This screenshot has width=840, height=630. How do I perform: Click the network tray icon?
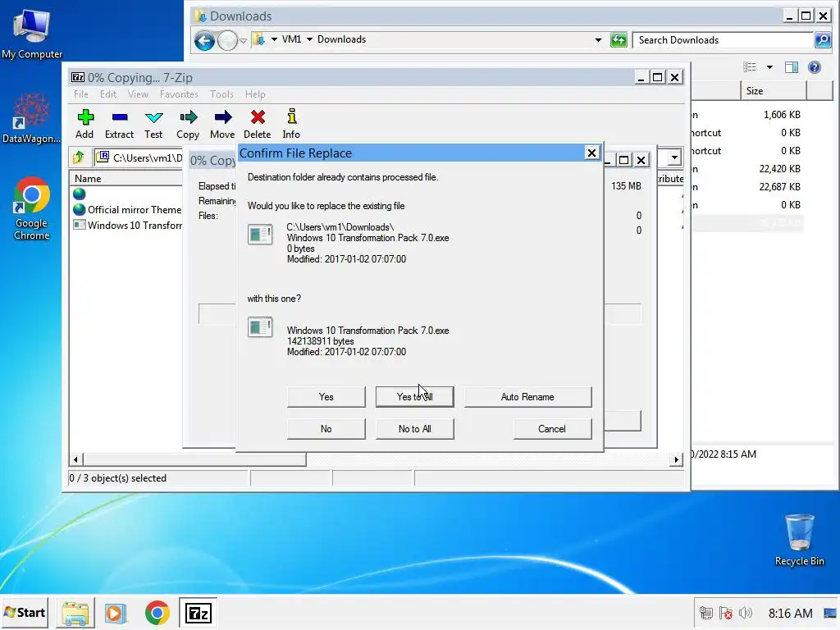(x=706, y=613)
